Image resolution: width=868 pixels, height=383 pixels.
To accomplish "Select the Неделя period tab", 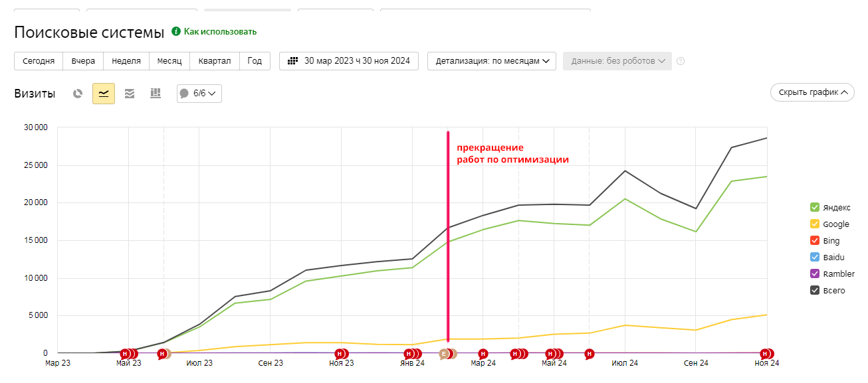I will click(x=126, y=61).
